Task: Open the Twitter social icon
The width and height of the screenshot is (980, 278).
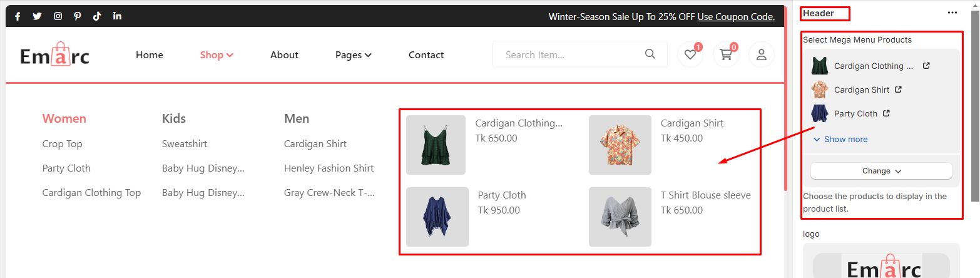Action: coord(37,17)
